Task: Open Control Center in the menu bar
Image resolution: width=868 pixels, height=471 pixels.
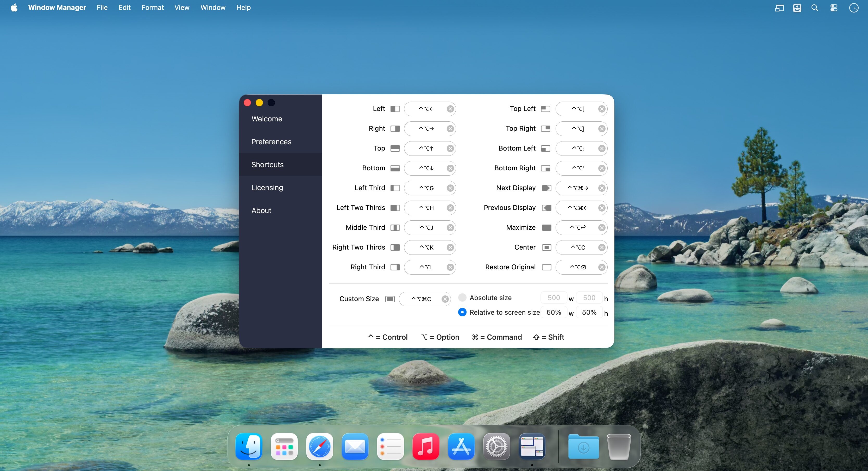Action: (834, 8)
